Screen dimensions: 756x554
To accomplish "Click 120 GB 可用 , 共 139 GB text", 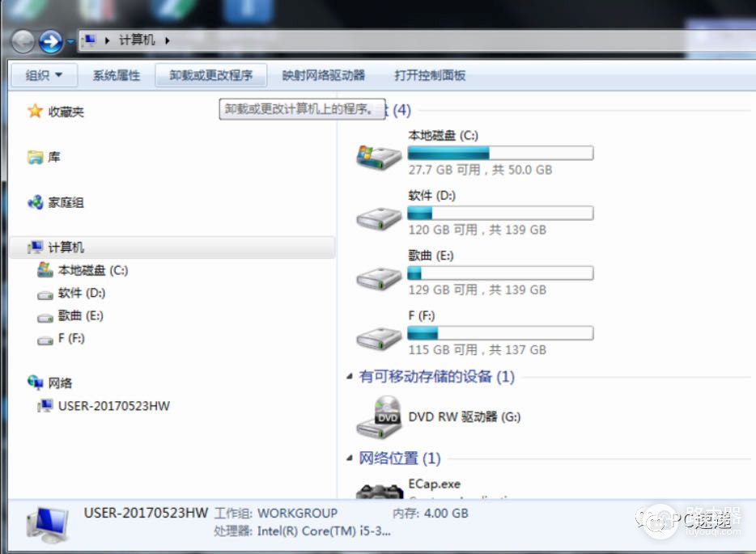I will (478, 230).
